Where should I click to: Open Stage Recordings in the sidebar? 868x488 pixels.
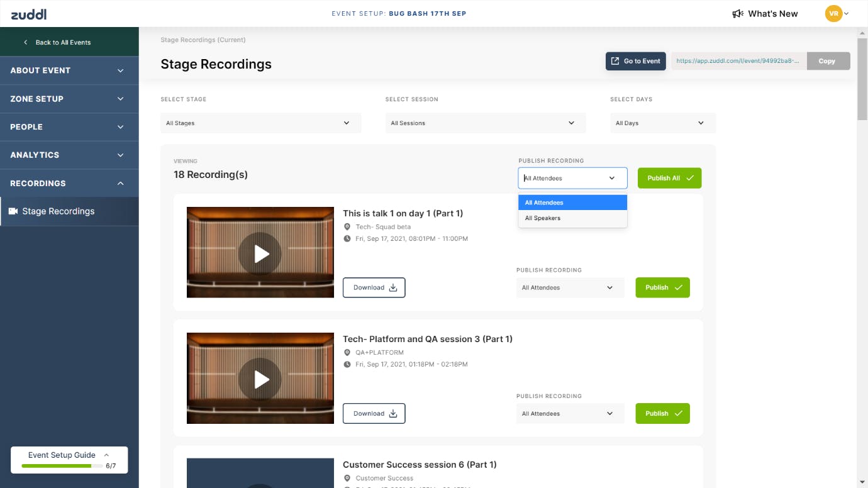[x=69, y=211]
